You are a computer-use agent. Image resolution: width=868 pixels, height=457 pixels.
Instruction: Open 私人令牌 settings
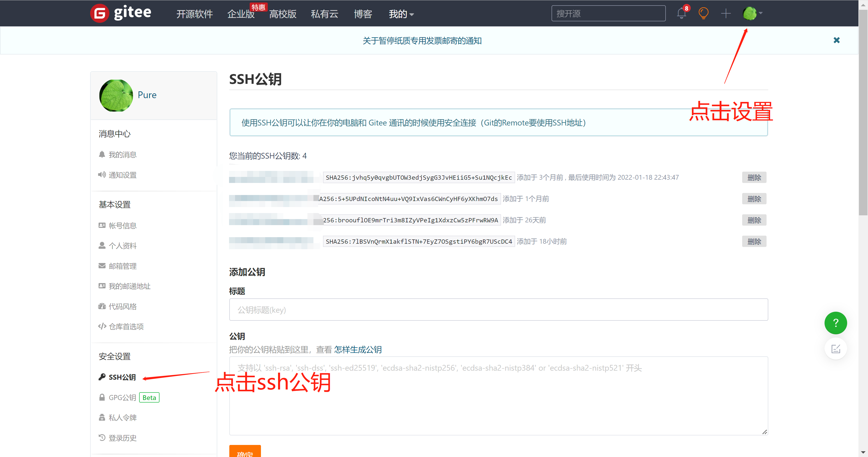122,418
